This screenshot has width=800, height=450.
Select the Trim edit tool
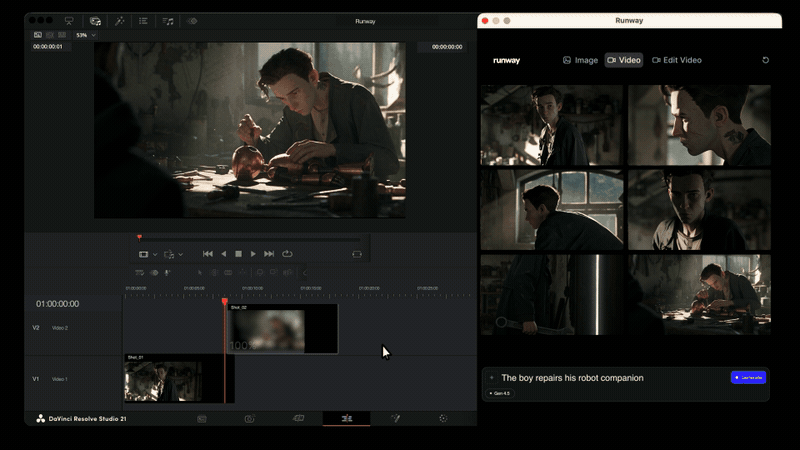(x=214, y=273)
